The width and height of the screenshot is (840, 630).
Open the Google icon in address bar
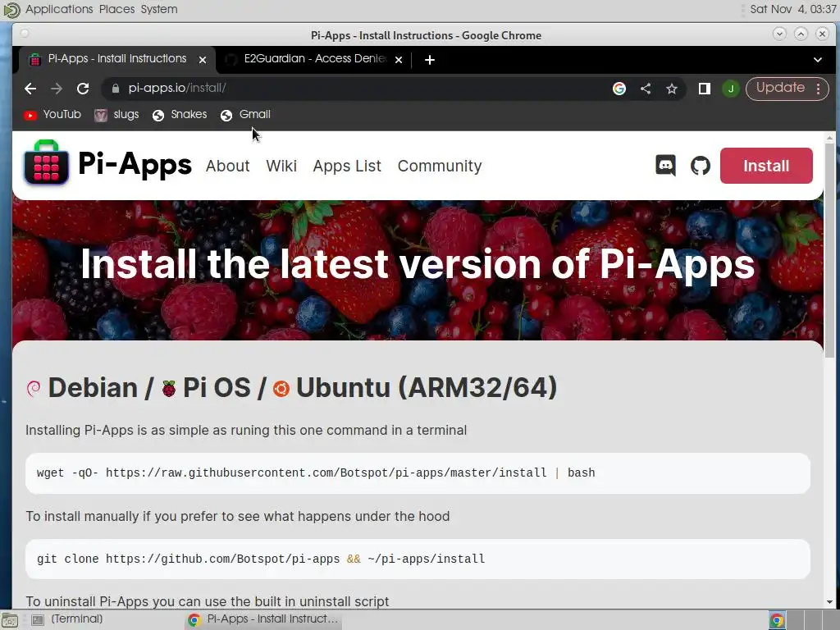619,89
